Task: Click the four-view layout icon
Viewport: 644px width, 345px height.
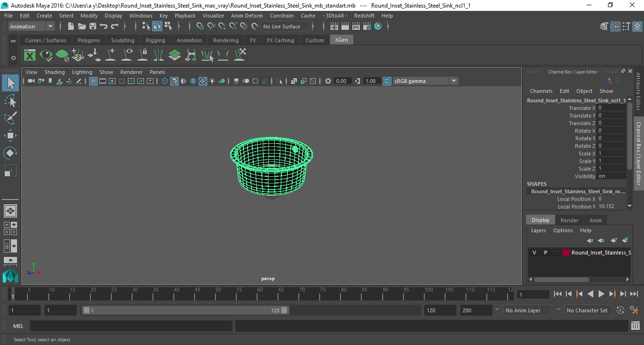Action: [10, 228]
